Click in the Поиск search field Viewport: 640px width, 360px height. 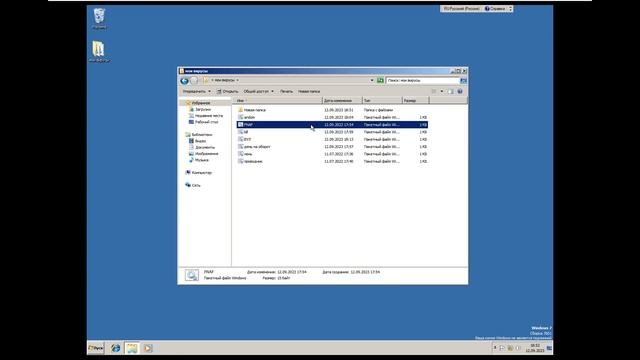point(423,81)
